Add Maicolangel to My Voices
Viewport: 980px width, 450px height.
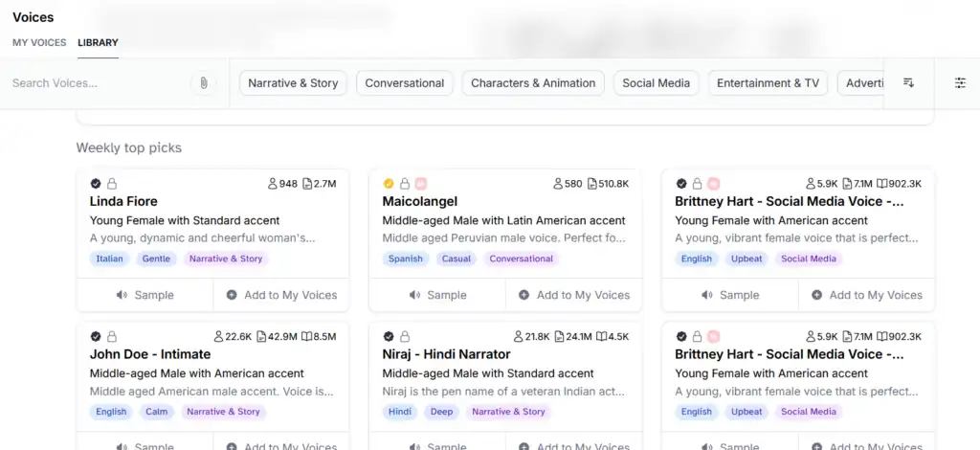574,295
